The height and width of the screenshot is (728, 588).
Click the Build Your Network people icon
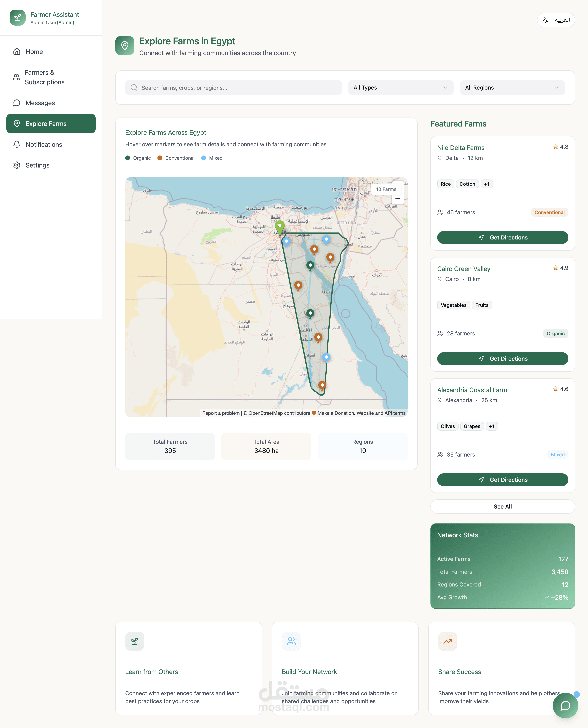pyautogui.click(x=291, y=641)
